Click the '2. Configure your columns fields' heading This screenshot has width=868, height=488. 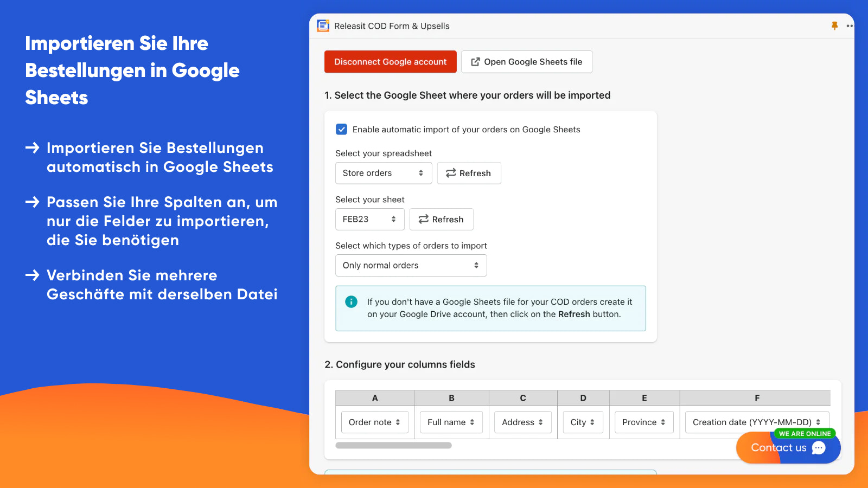[x=400, y=364]
